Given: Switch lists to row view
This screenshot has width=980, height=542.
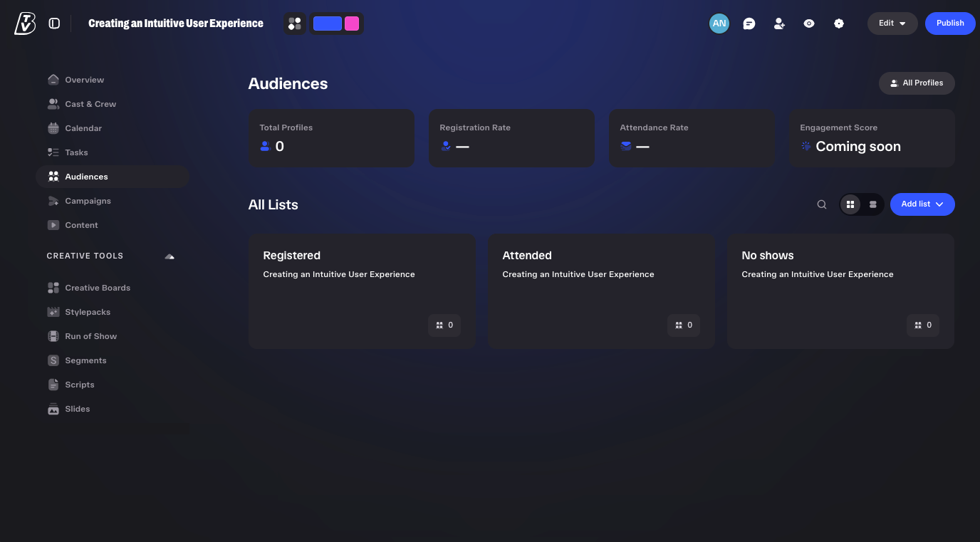Looking at the screenshot, I should tap(873, 204).
